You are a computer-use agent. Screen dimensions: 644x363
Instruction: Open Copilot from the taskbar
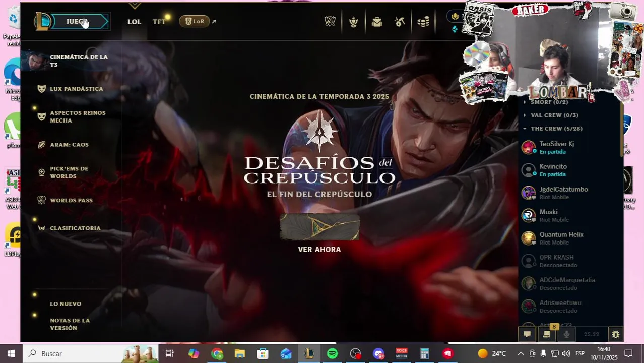pyautogui.click(x=194, y=353)
